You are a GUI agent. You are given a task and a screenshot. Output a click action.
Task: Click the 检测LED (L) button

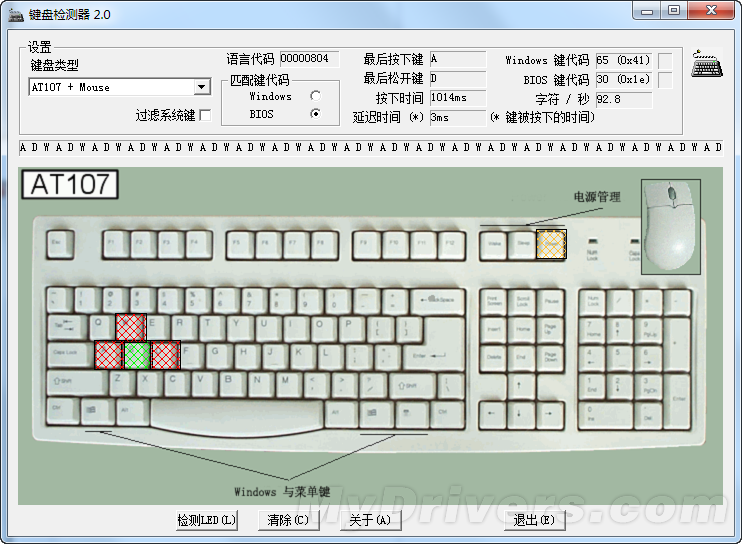(x=206, y=520)
